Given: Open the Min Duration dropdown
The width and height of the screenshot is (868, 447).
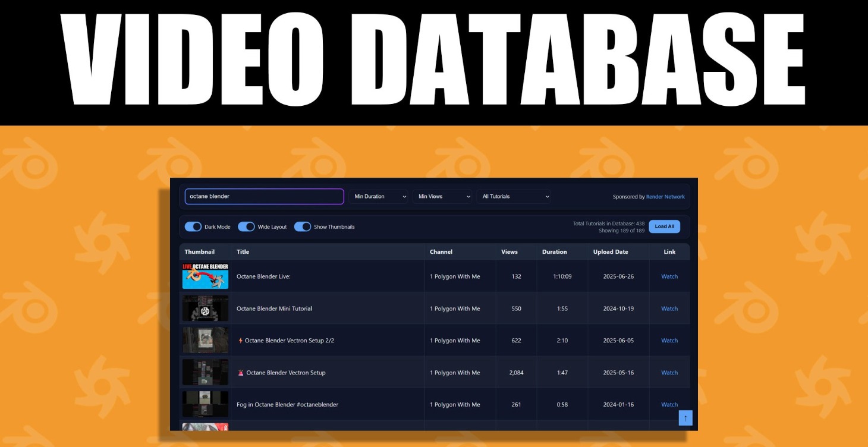Looking at the screenshot, I should [379, 196].
